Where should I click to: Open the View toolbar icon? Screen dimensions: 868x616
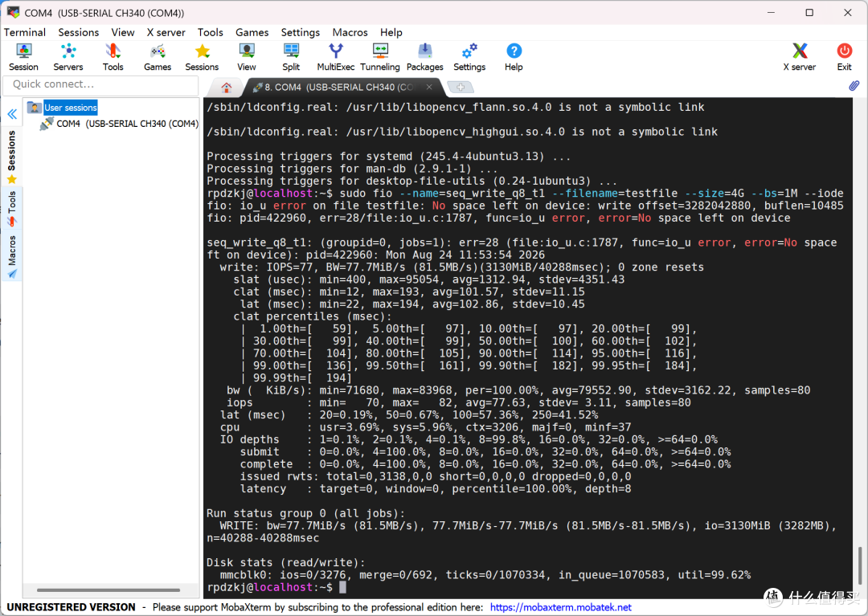tap(247, 58)
